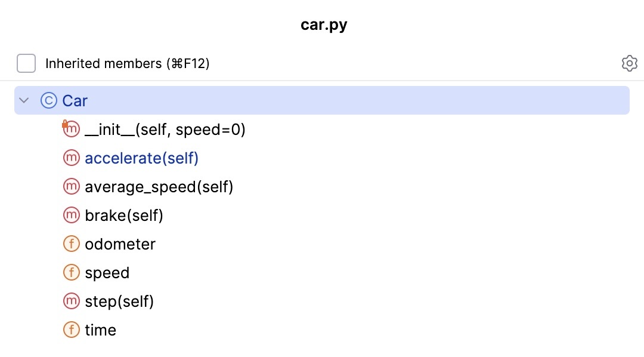
Task: Jump to __init__(self, speed=0)
Action: pos(165,129)
